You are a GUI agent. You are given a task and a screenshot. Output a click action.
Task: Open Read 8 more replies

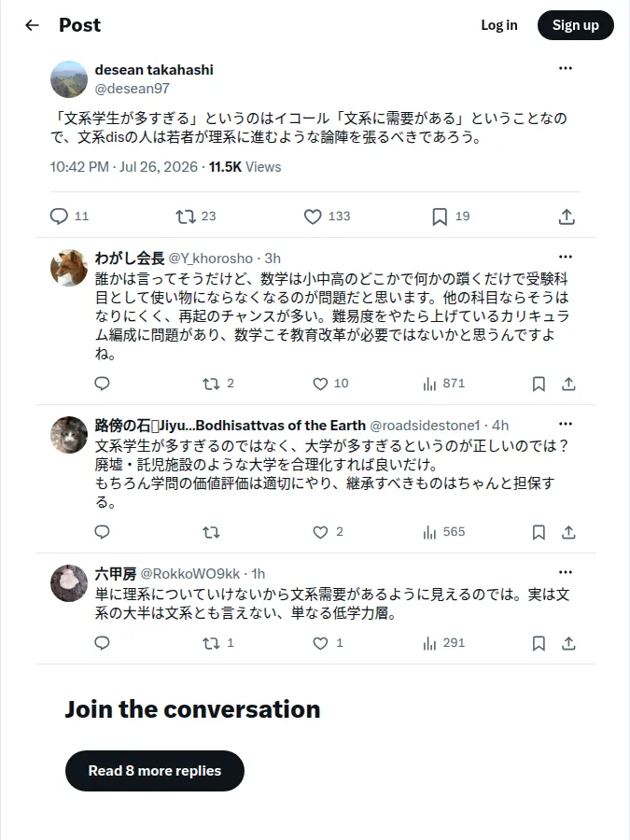[155, 770]
